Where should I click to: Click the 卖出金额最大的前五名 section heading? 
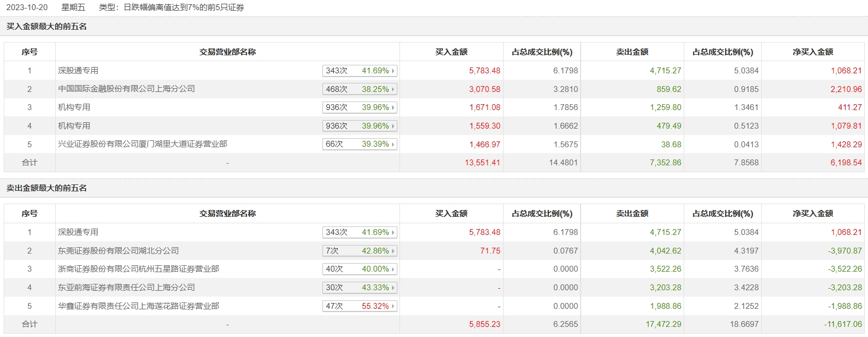point(47,188)
